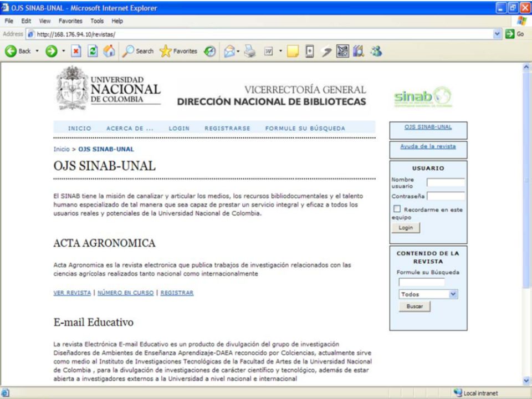Open the History icon in the toolbar
This screenshot has height=399, width=532.
(210, 51)
